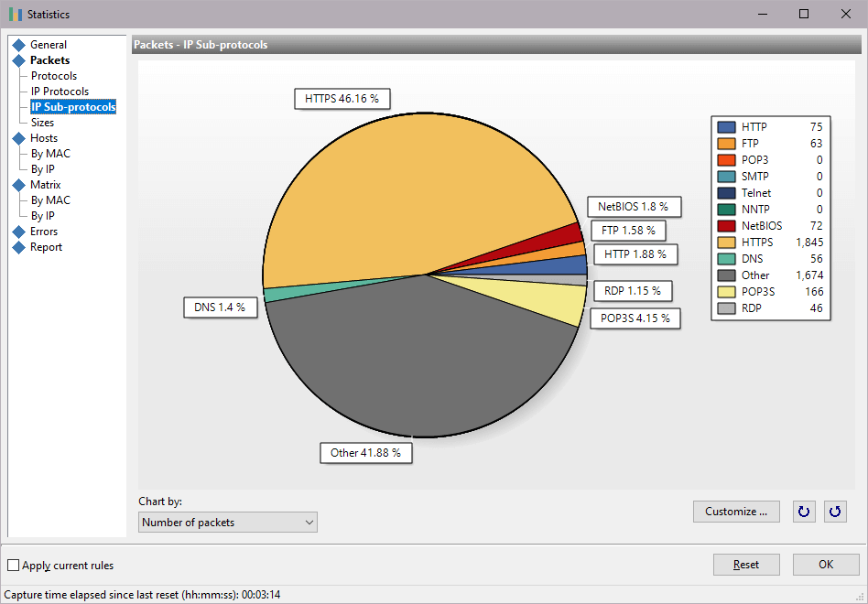Click the left refresh chart icon
The height and width of the screenshot is (604, 868).
(x=804, y=512)
